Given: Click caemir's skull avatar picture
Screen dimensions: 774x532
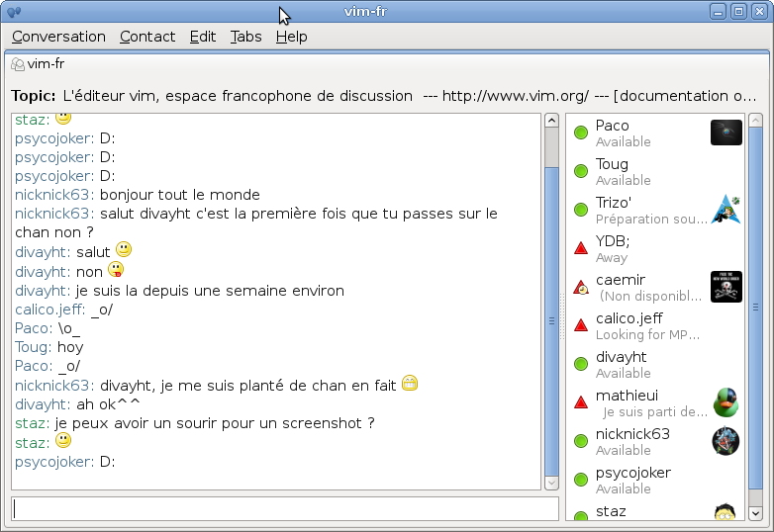Looking at the screenshot, I should coord(726,287).
